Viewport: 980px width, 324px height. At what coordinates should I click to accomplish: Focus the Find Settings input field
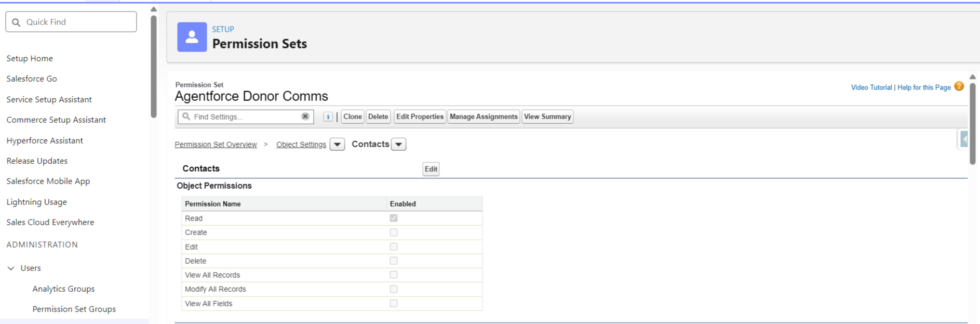246,116
